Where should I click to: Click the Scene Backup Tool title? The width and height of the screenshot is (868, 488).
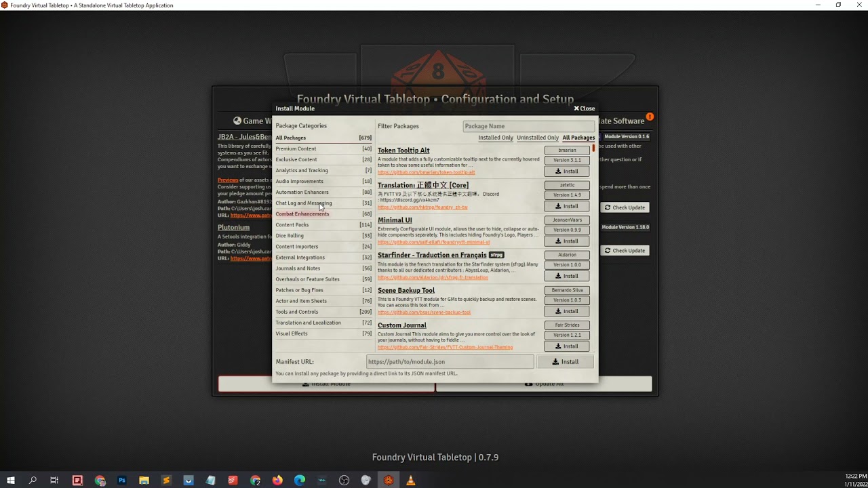click(x=406, y=290)
